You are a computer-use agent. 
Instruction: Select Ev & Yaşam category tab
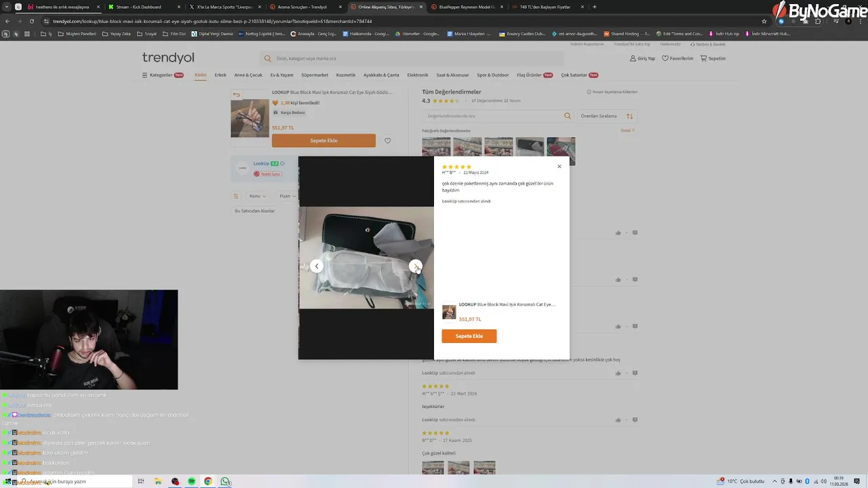(282, 75)
